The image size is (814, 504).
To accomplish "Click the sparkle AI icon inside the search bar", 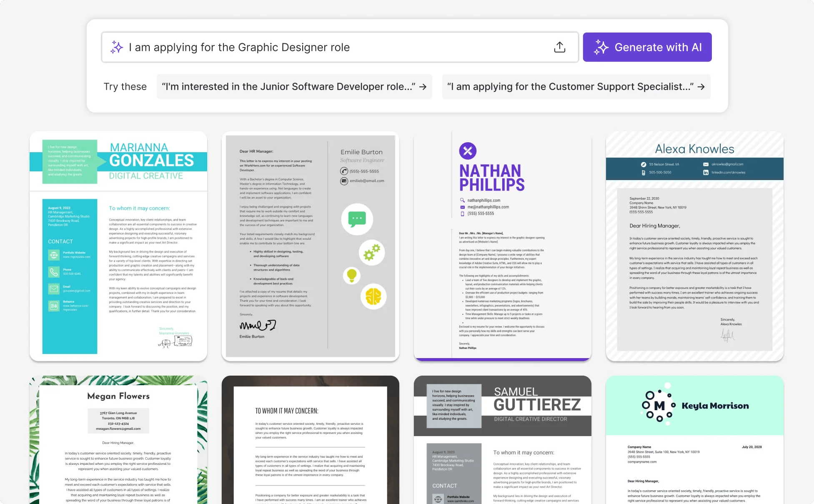I will coord(117,47).
